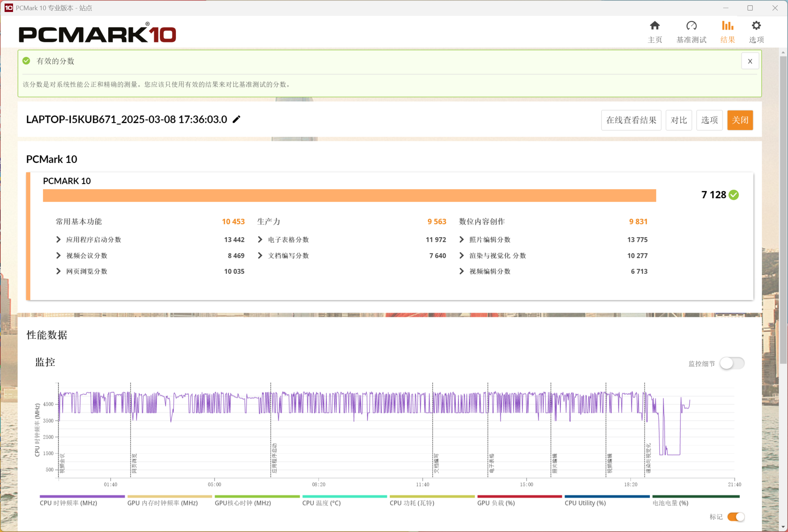Click the 13 442 app start score

pos(234,240)
